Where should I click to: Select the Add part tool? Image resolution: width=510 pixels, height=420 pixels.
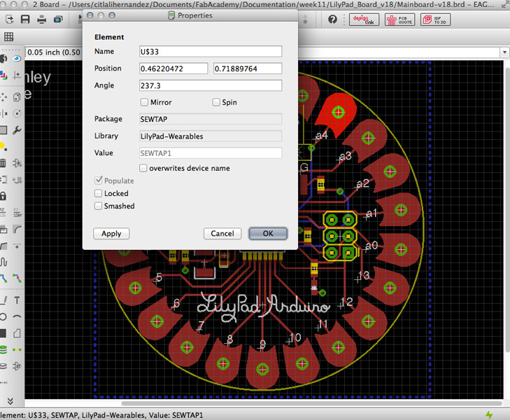coord(17,162)
